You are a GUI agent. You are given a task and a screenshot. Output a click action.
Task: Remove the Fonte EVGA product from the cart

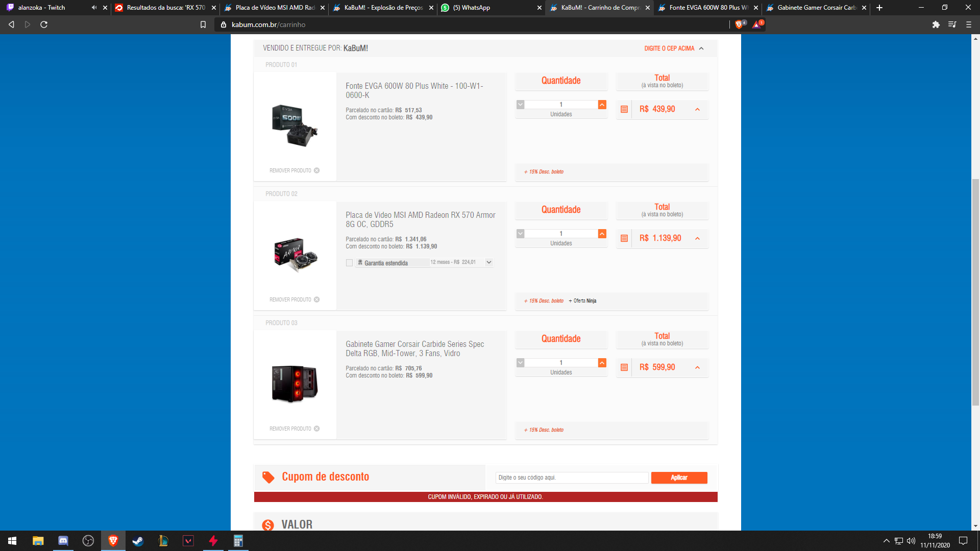pos(295,170)
